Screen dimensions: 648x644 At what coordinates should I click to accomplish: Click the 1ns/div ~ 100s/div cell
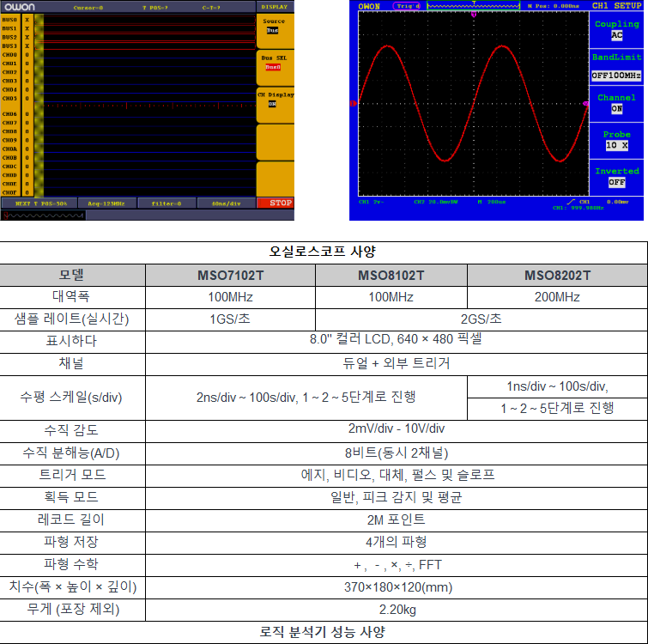[x=557, y=387]
